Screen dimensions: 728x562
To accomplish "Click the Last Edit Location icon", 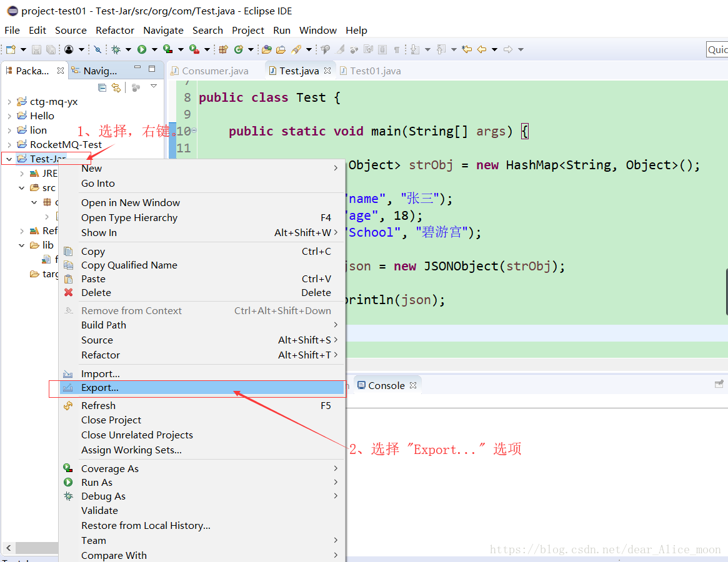I will [x=467, y=49].
